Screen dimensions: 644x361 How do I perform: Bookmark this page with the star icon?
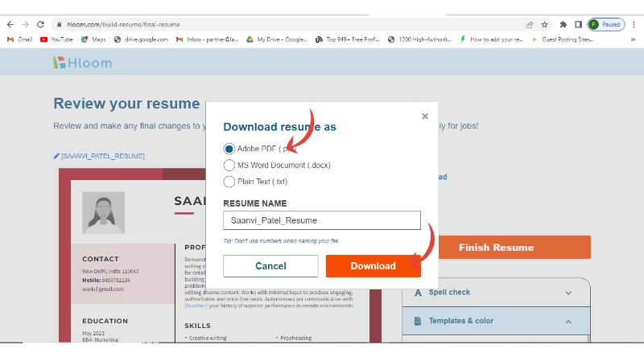[545, 25]
